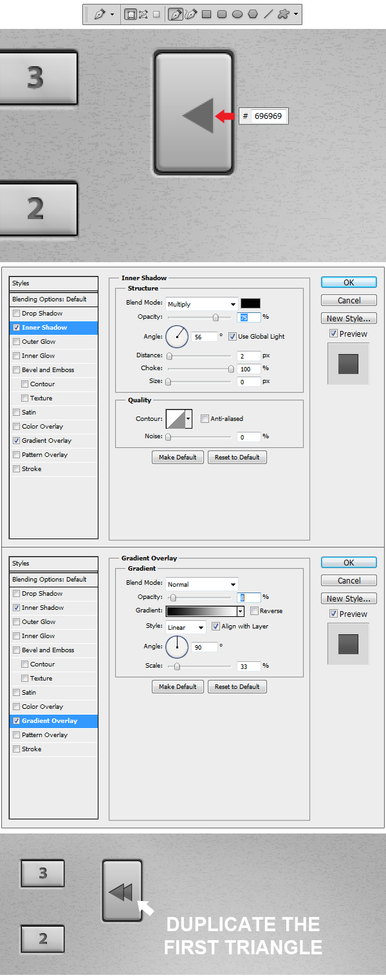Click the Noise percentage input field
Viewport: 386px width, 980px height.
248,437
